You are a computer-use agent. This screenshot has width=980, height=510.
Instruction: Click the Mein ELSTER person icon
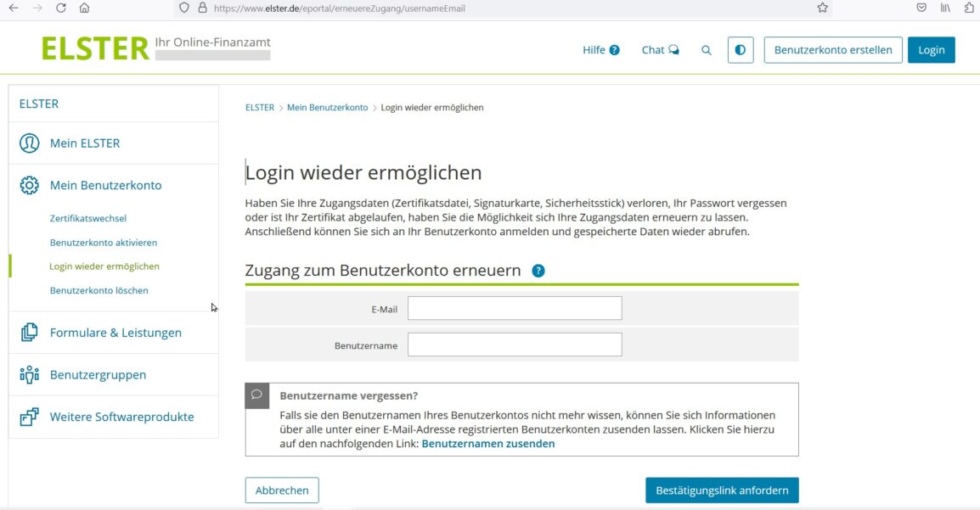30,143
